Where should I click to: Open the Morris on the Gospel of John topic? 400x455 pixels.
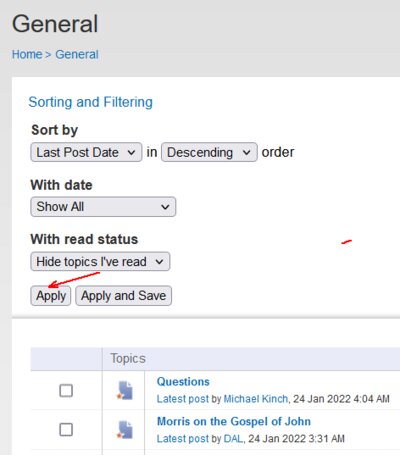pyautogui.click(x=234, y=421)
